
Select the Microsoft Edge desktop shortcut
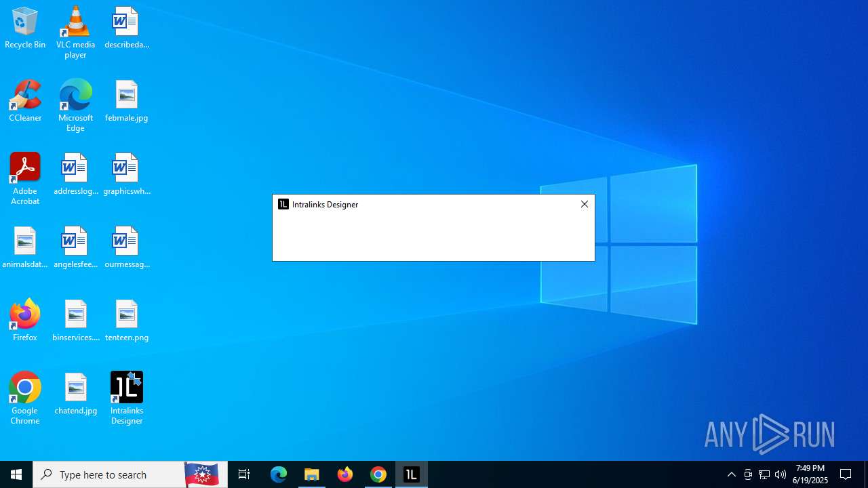click(75, 106)
